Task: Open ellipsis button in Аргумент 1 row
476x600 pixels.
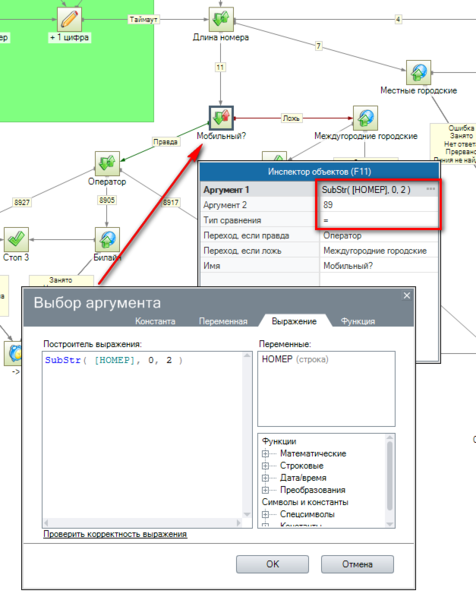Action: pyautogui.click(x=430, y=189)
